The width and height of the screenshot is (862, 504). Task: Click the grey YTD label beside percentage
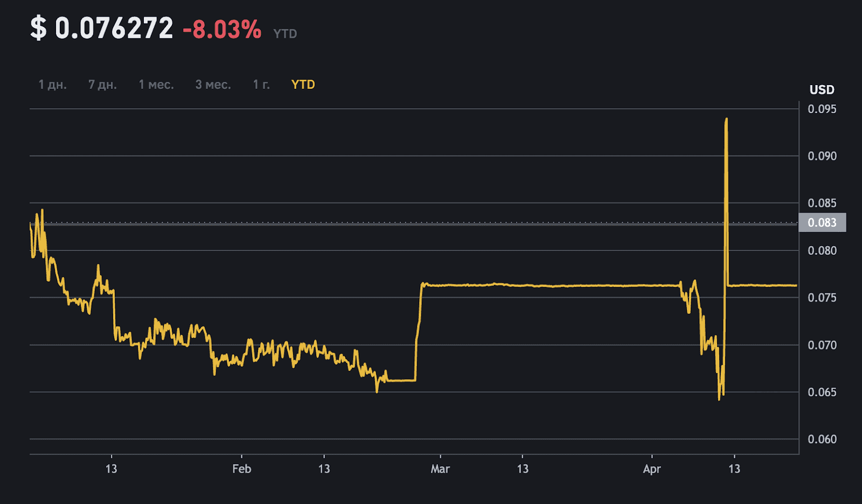[x=285, y=34]
